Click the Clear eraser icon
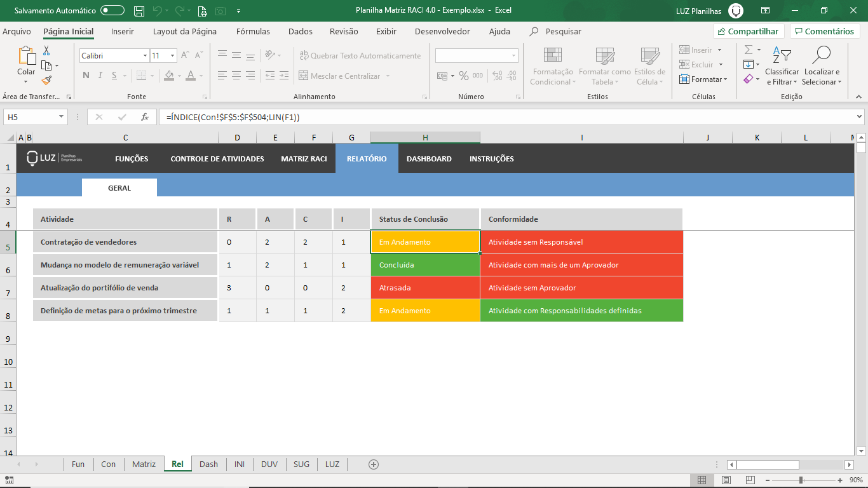The image size is (868, 488). coord(749,79)
